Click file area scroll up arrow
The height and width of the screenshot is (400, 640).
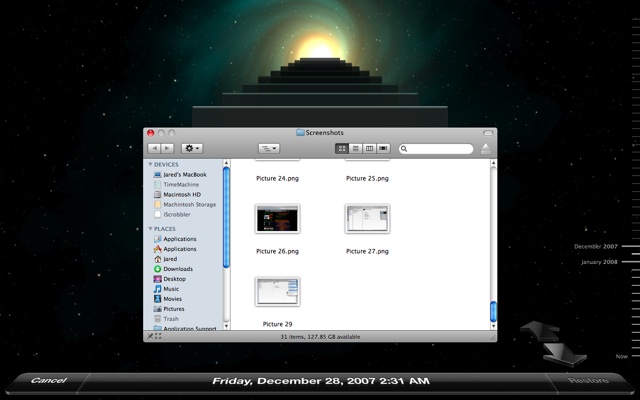point(493,163)
